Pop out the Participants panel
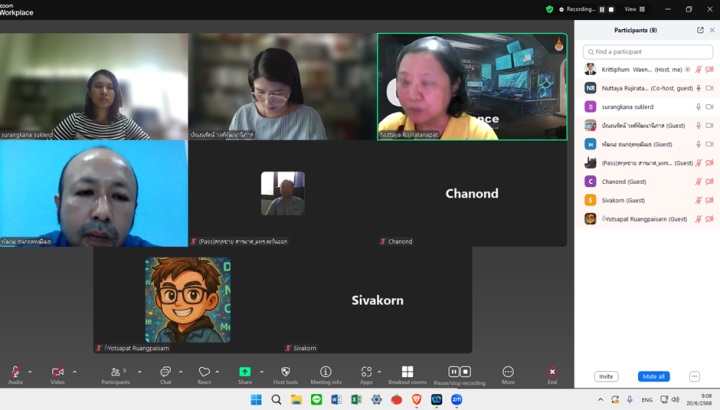The width and height of the screenshot is (720, 410). coord(700,30)
